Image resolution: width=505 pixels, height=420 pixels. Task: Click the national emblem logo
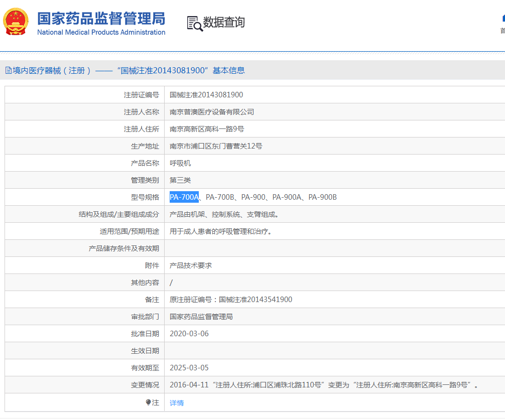click(x=16, y=22)
